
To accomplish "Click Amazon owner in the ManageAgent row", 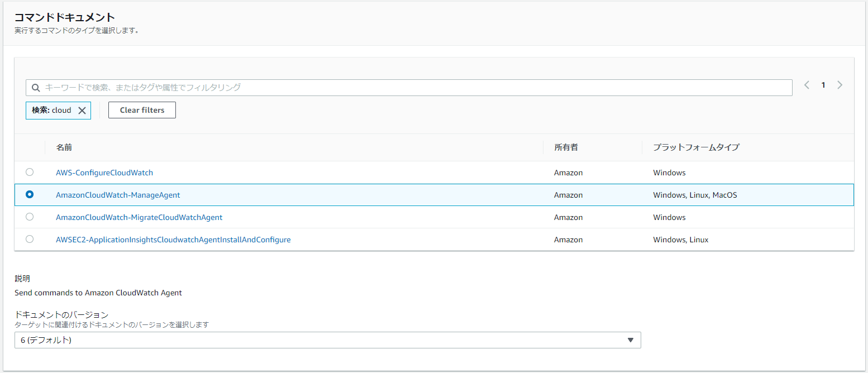I will [x=568, y=195].
